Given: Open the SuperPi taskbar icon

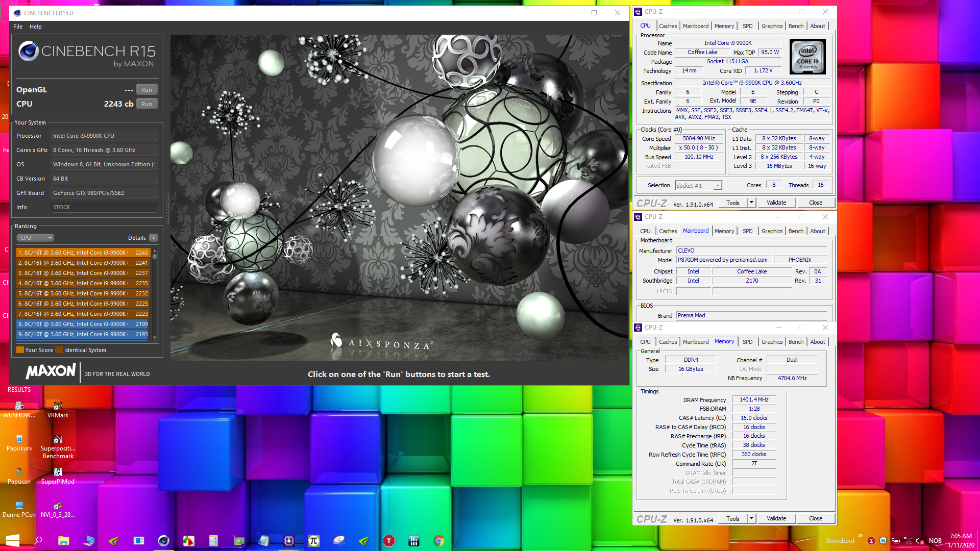Looking at the screenshot, I should tap(314, 541).
